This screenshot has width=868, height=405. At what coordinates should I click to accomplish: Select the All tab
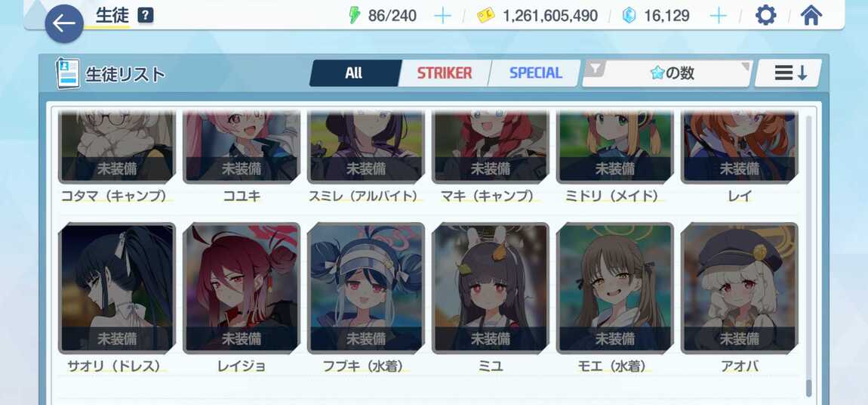(354, 73)
